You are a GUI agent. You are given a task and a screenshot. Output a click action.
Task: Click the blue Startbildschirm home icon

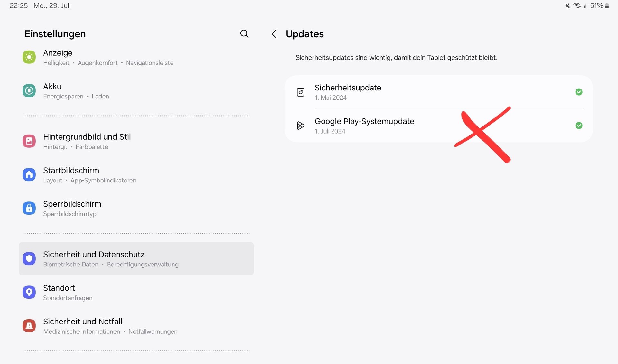click(x=29, y=175)
